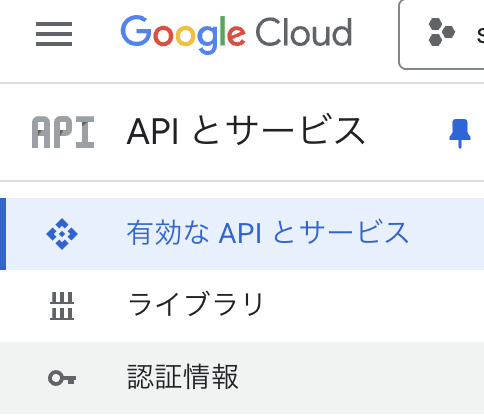Click the Google Cloud logo
484x416 pixels.
coord(236,34)
